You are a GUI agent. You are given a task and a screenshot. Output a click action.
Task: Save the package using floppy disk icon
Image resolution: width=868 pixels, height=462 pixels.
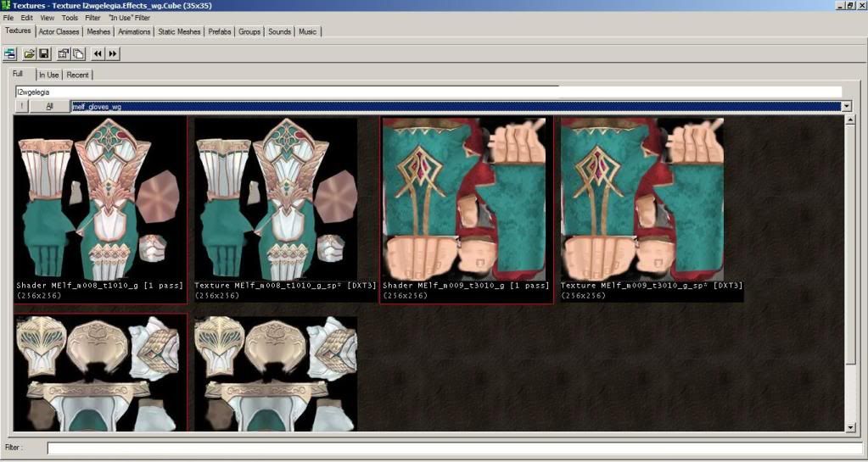tap(43, 53)
